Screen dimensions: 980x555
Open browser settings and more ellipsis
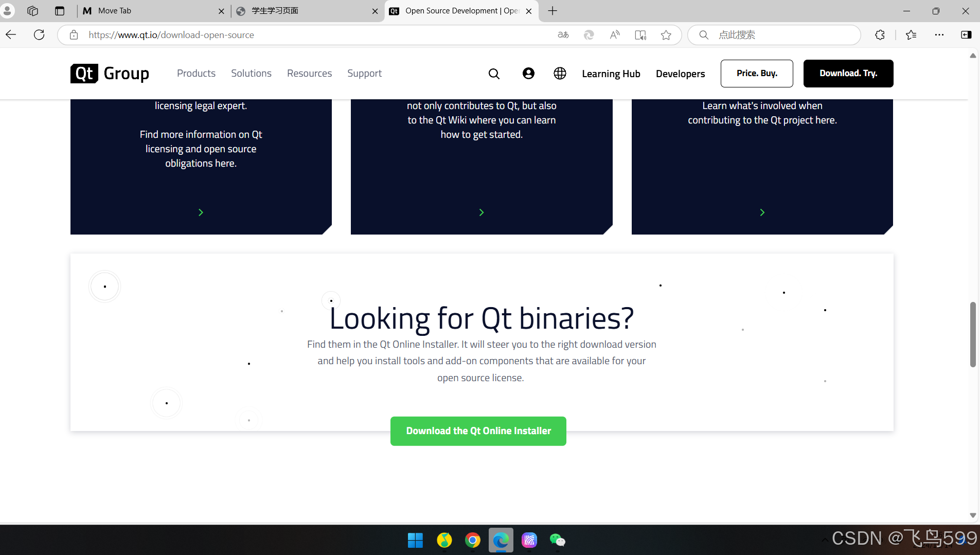tap(939, 35)
